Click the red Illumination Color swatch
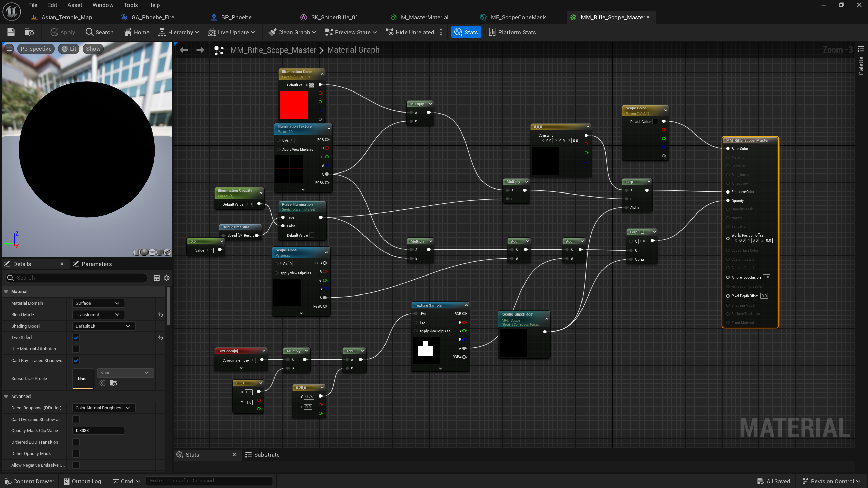 [294, 105]
